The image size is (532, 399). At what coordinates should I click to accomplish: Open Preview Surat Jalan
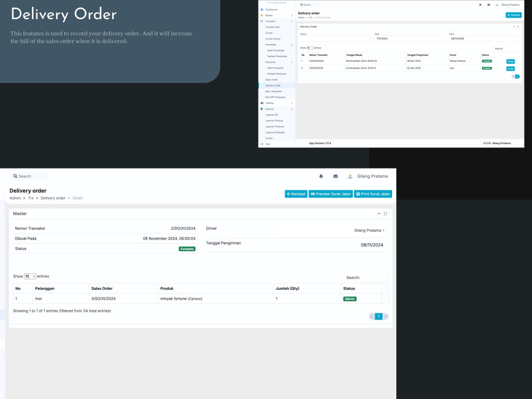pos(330,194)
